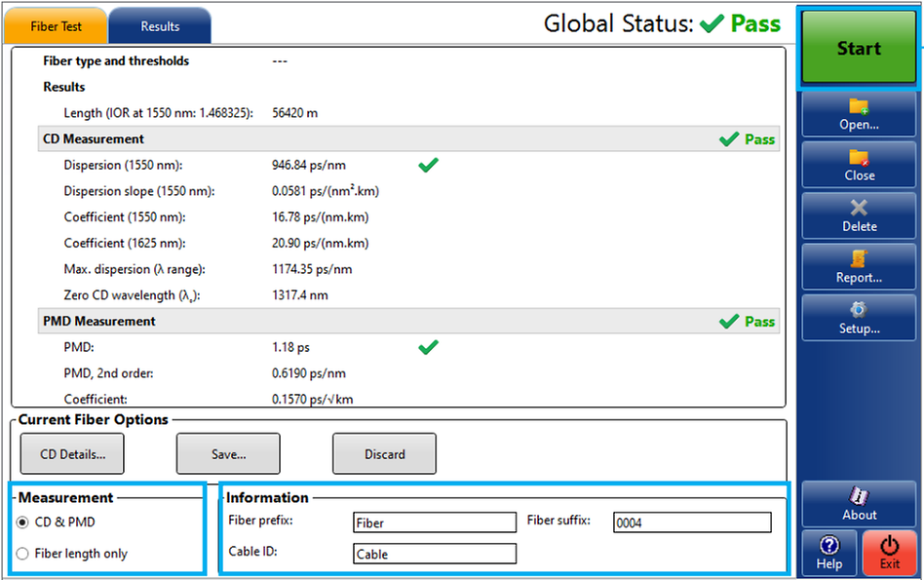
Task: Focus the Fiber suffix input field
Action: coord(691,523)
